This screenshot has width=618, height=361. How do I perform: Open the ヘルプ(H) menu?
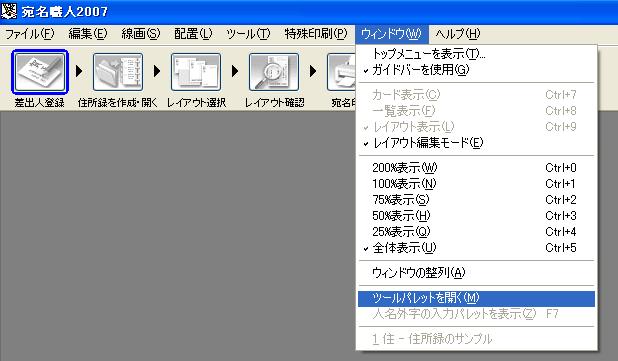point(458,34)
